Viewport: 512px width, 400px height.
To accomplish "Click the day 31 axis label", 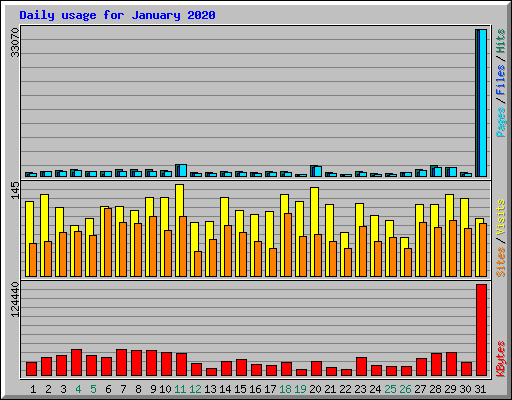I will [x=480, y=389].
